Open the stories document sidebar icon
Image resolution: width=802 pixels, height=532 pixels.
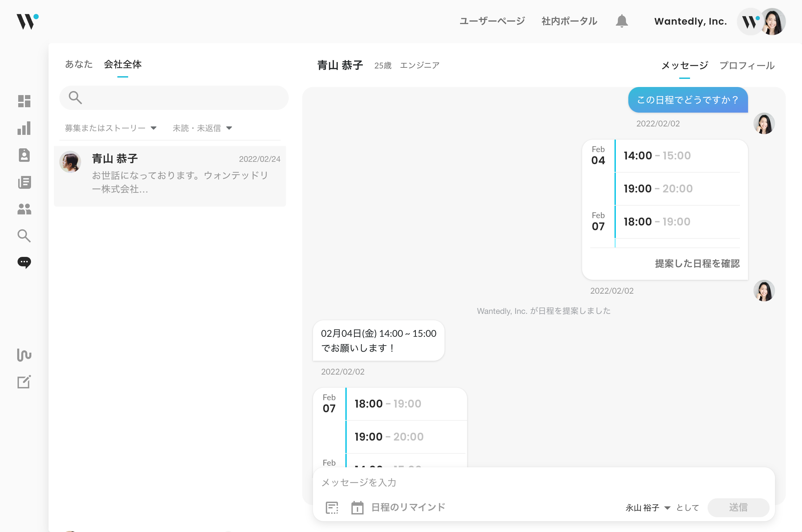coord(24,182)
